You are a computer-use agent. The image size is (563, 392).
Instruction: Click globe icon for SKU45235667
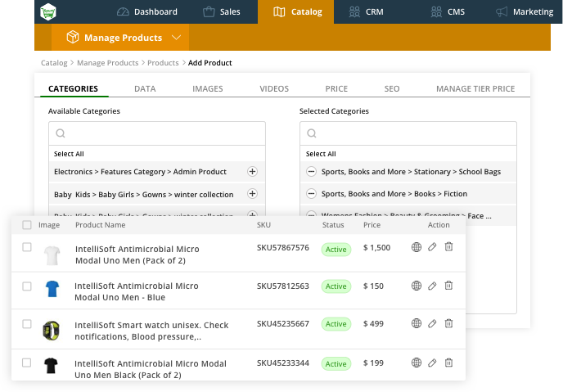point(417,323)
